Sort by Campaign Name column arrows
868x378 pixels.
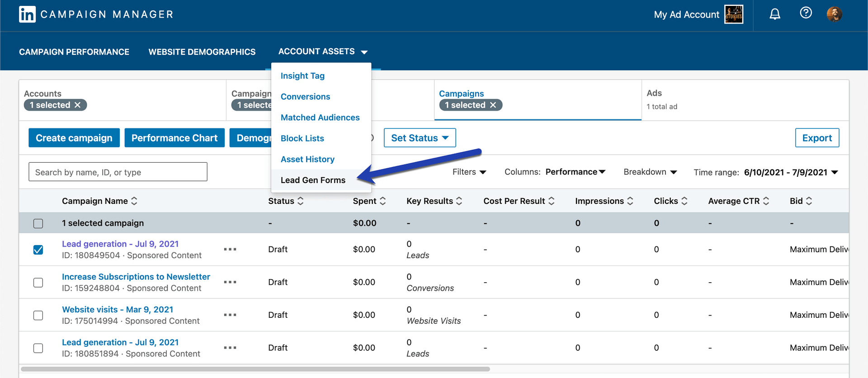[134, 201]
